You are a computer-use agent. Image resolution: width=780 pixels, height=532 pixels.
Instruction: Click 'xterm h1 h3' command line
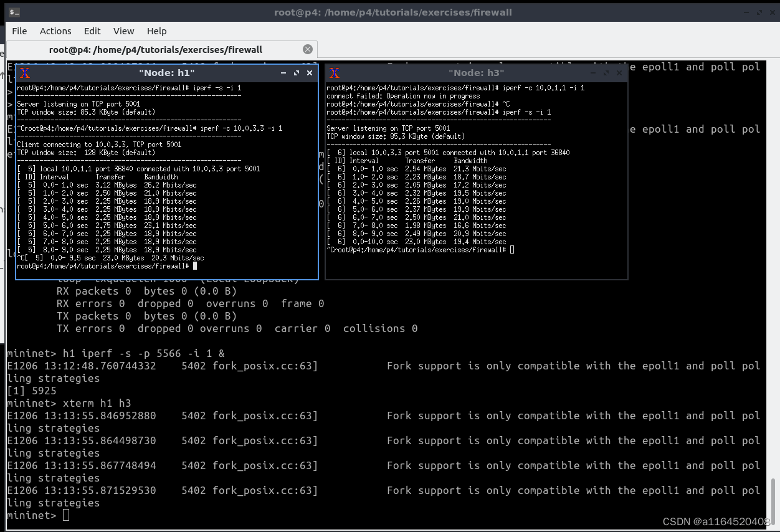pos(69,403)
